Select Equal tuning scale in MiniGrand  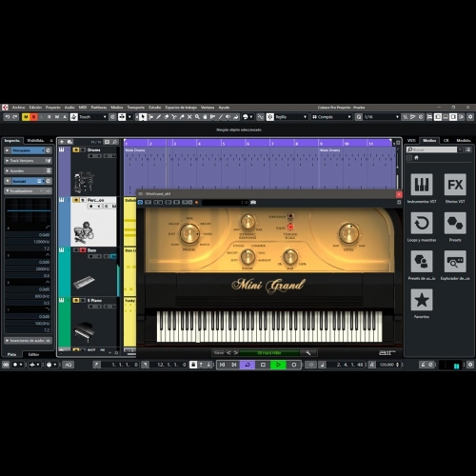point(290,227)
